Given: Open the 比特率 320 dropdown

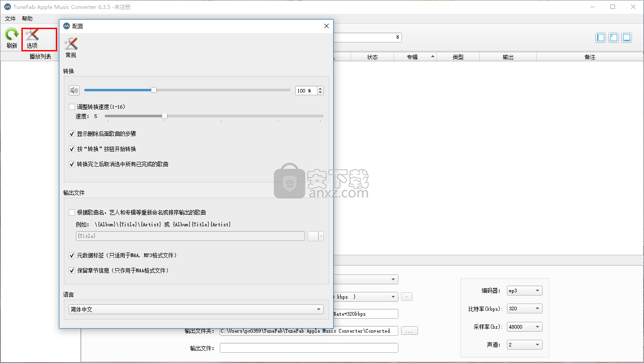Looking at the screenshot, I should (525, 308).
